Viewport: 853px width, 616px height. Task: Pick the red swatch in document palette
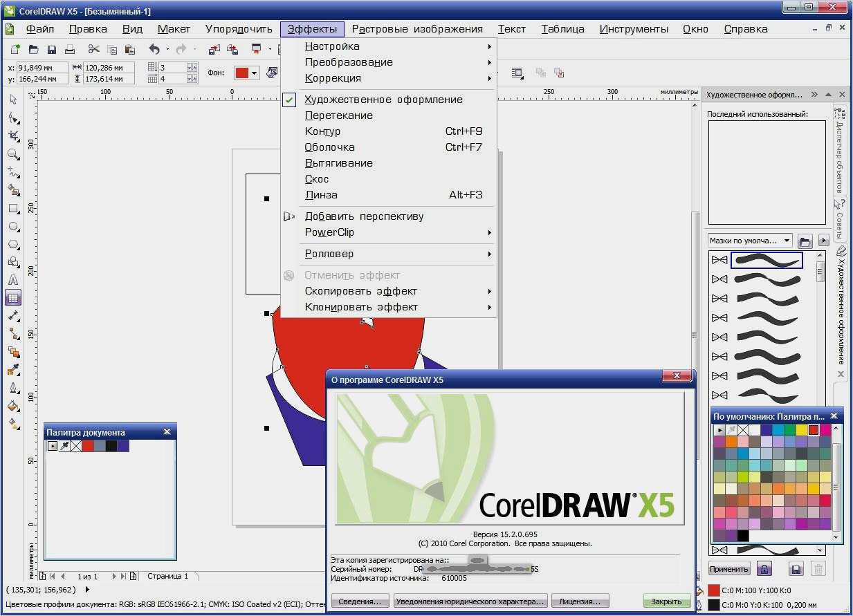click(x=88, y=447)
